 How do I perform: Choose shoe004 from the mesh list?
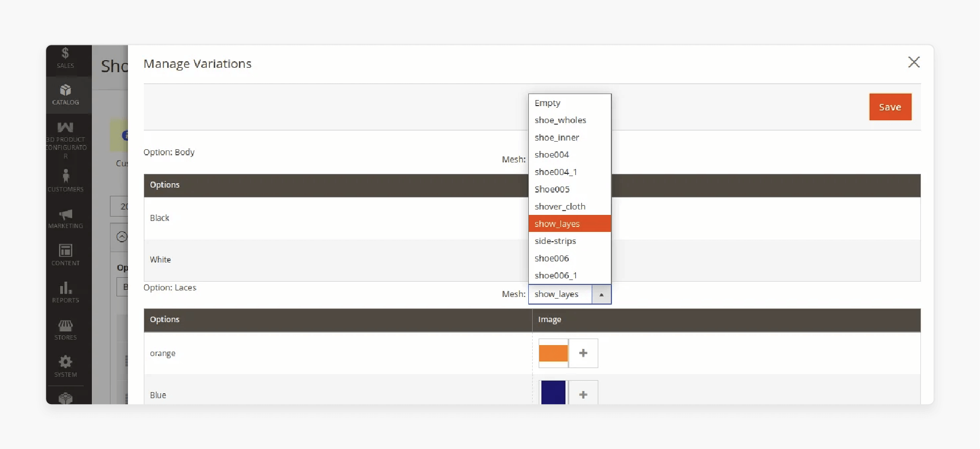click(x=570, y=155)
